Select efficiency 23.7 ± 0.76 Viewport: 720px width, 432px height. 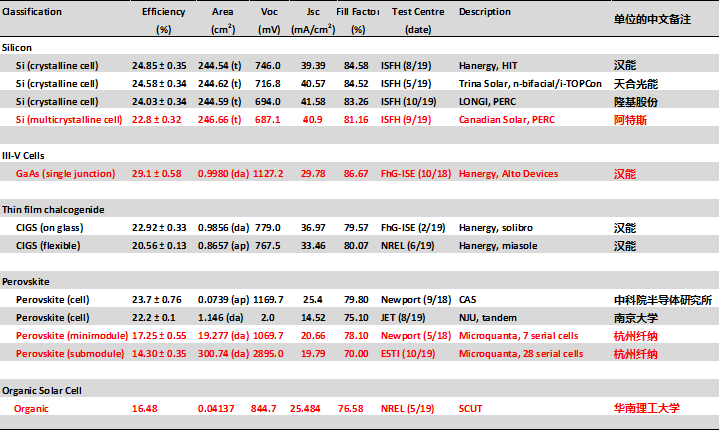tap(157, 300)
